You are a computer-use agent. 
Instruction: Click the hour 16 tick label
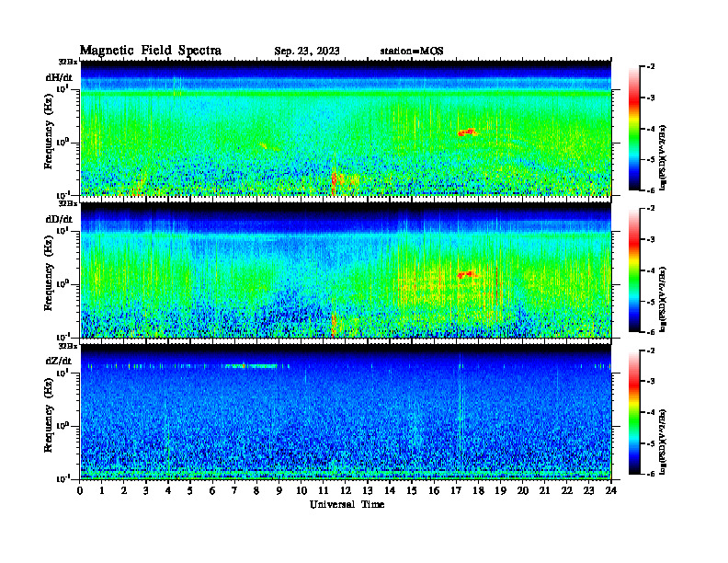(434, 490)
